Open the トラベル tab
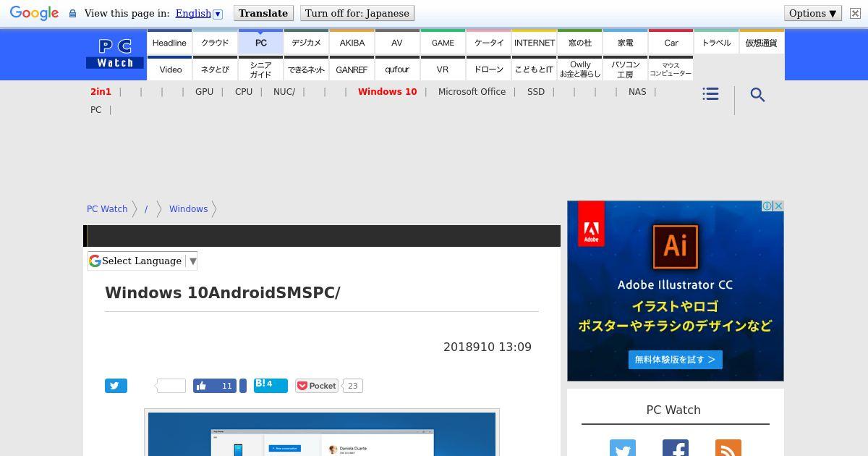868x456 pixels. pyautogui.click(x=717, y=43)
